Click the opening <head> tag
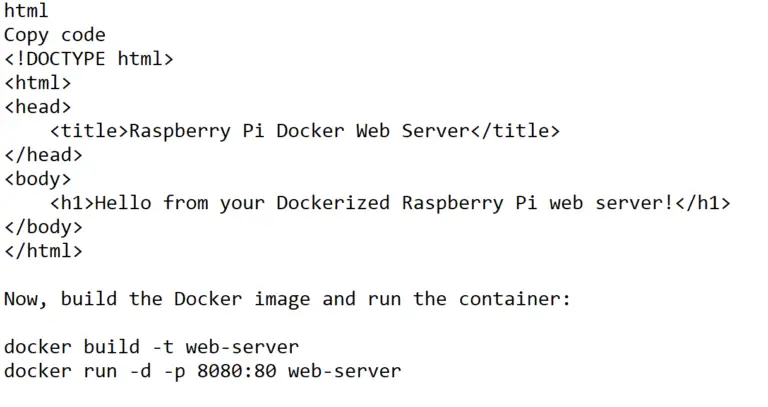This screenshot has width=768, height=407. point(38,107)
